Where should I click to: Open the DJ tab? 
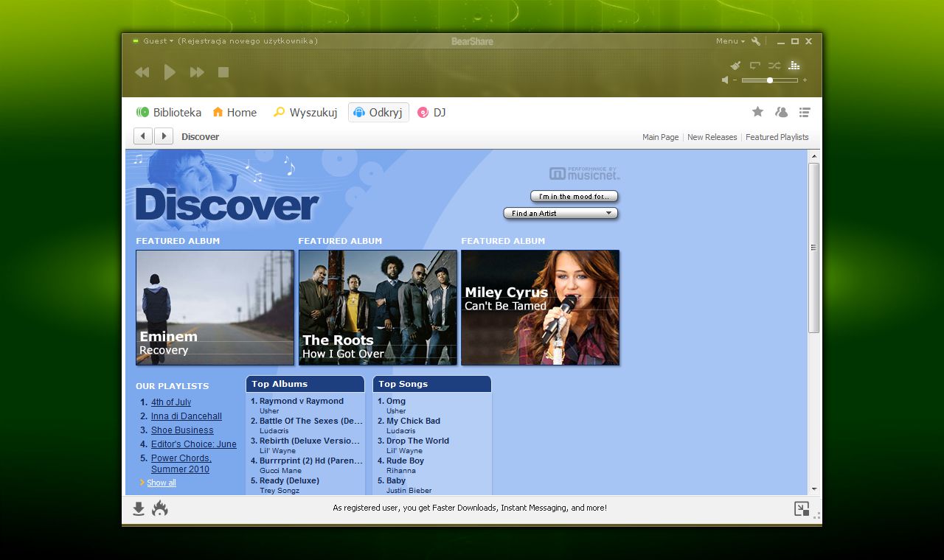[x=431, y=112]
